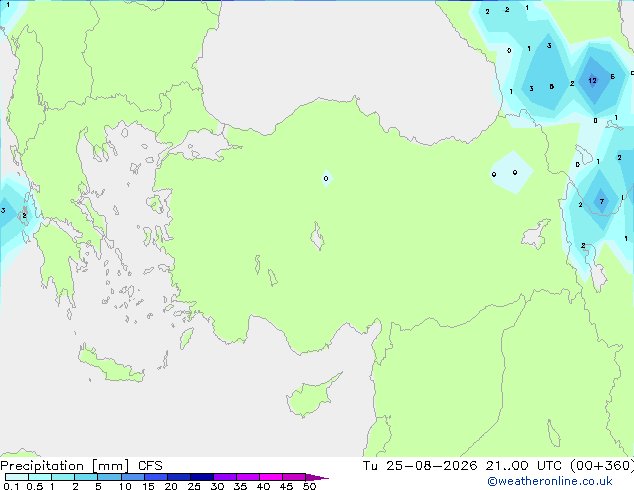
Task: Click the 'CFS' model label
Action: coord(150,466)
